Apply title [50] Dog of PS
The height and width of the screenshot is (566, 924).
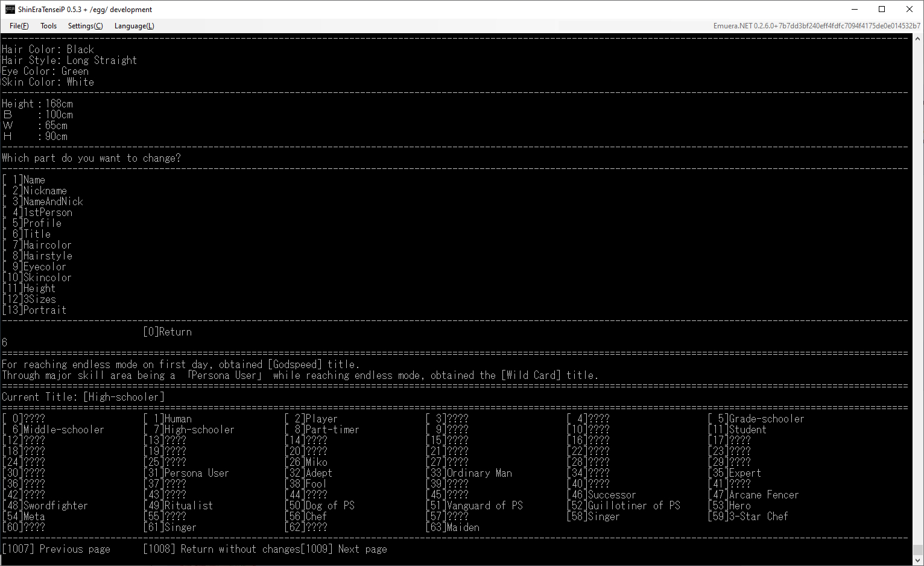click(x=320, y=506)
